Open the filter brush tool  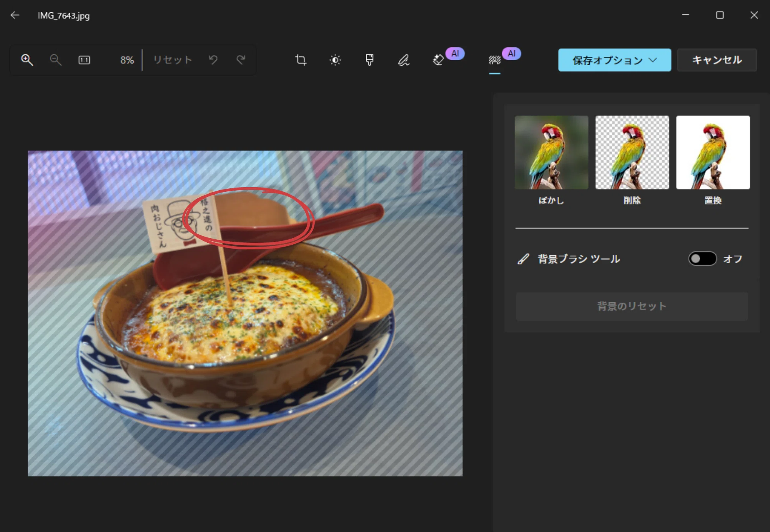click(x=369, y=60)
